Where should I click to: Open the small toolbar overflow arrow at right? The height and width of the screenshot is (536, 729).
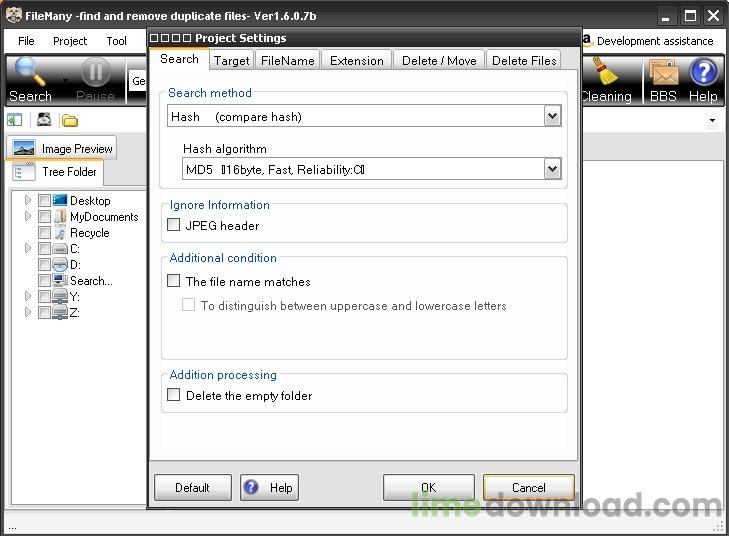click(x=712, y=120)
